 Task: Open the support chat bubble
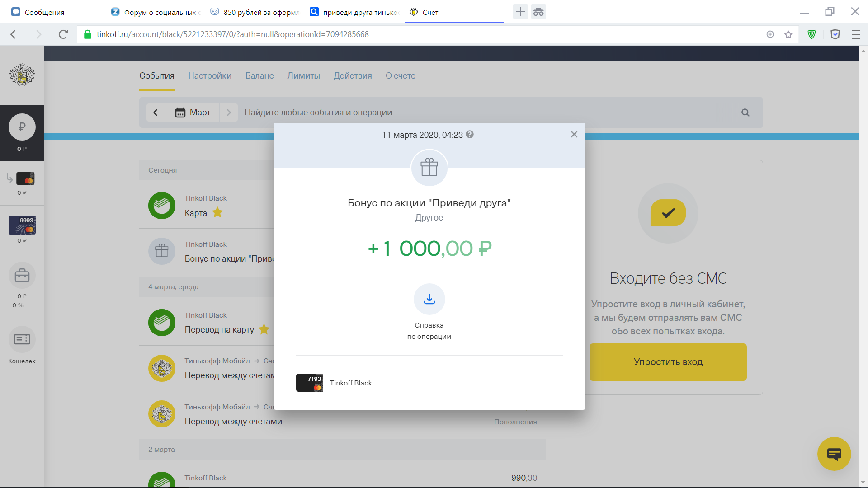click(x=834, y=454)
